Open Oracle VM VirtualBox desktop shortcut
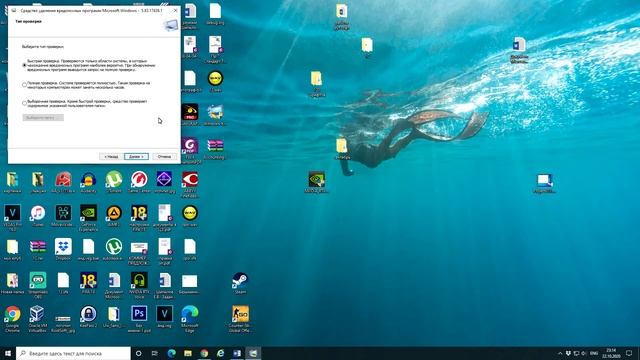 (38, 319)
